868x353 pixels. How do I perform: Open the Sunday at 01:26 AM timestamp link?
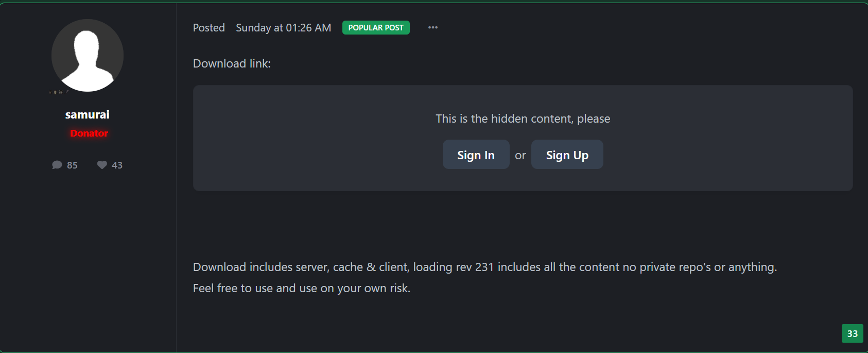(283, 28)
